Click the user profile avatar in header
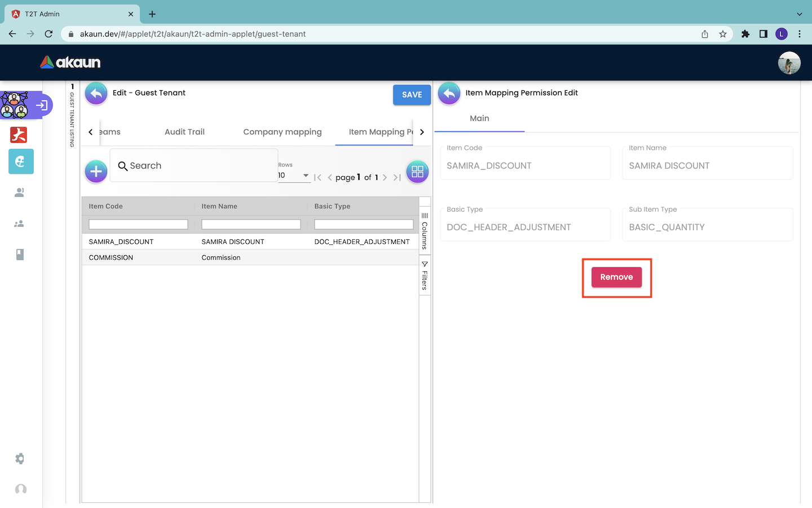Image resolution: width=812 pixels, height=508 pixels. click(x=789, y=63)
